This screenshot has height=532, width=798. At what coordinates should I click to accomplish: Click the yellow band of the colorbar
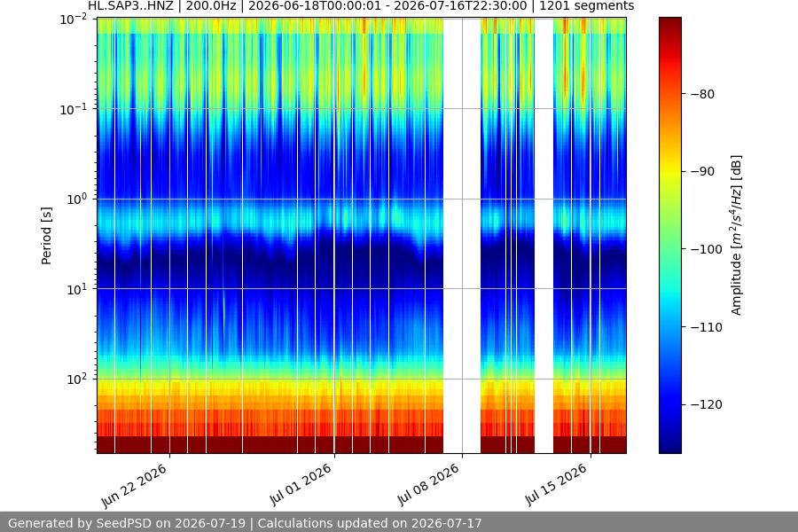669,170
